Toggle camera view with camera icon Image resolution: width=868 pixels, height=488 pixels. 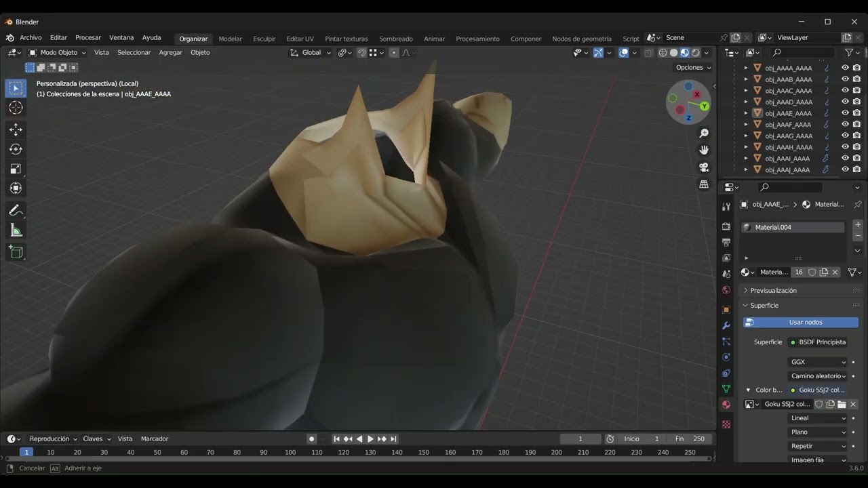point(704,167)
